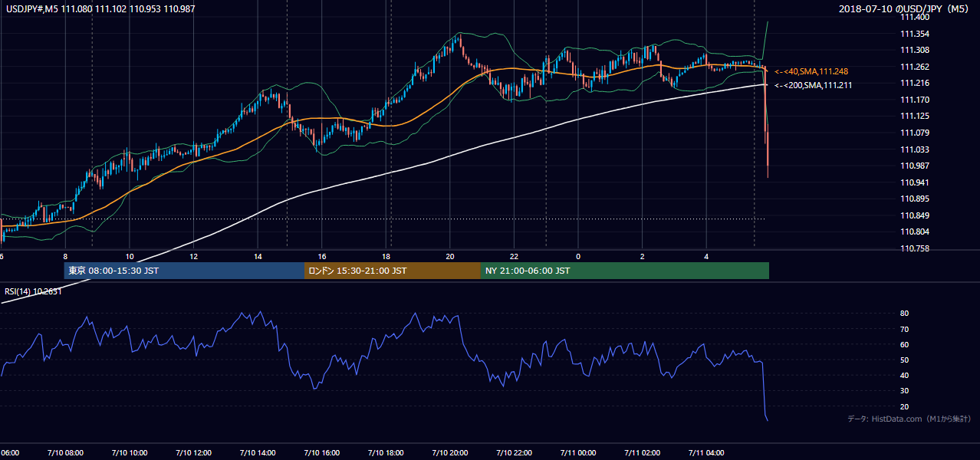Click RSI scale value 60
This screenshot has height=460, width=980.
tap(904, 344)
